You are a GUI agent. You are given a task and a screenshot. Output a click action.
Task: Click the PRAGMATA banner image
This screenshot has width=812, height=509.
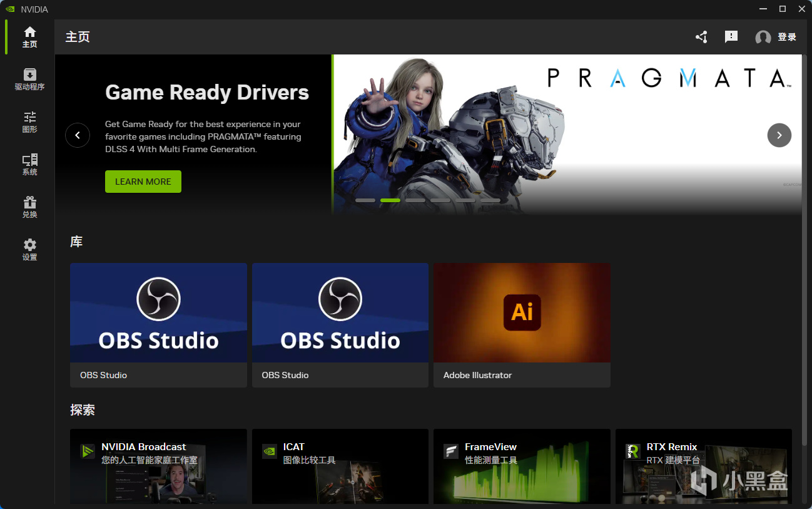click(x=567, y=135)
